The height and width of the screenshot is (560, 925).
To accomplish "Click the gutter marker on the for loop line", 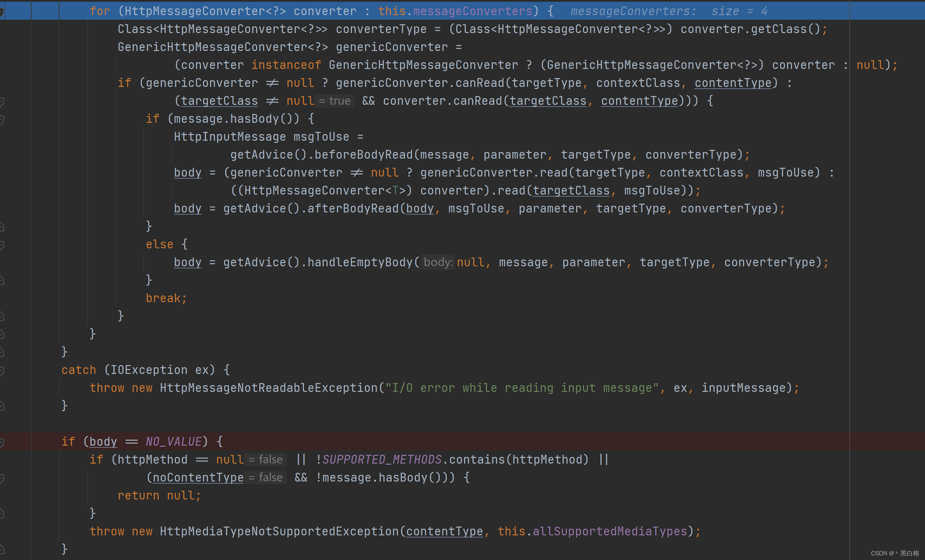I will coord(2,11).
